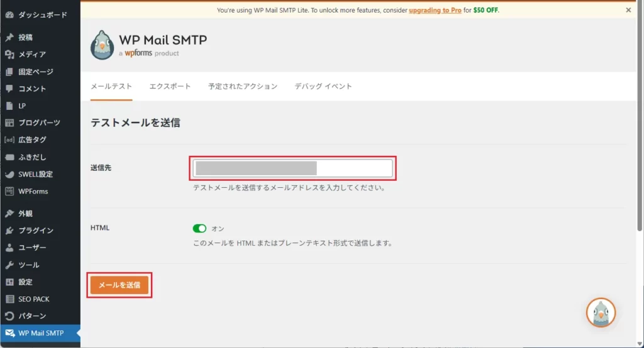Open the SWELL設定 menu label
Image resolution: width=644 pixels, height=348 pixels.
[x=36, y=175]
